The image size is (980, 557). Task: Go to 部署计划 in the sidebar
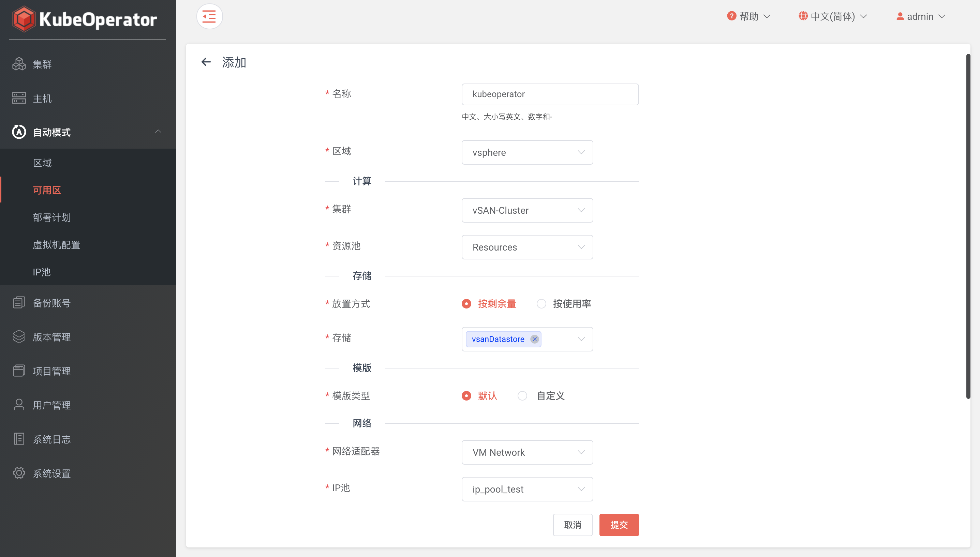click(52, 217)
